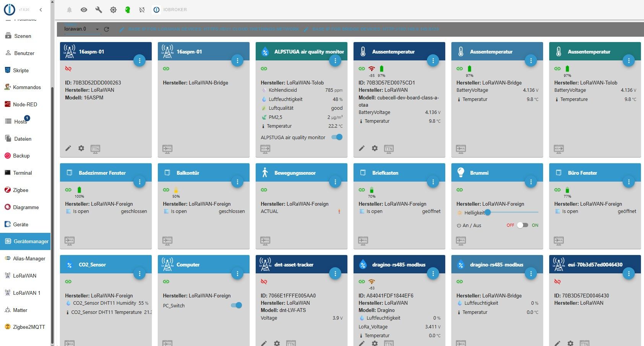Click TTN icon on cubecell-dev-board Aussentemperatur card
This screenshot has width=644, height=346.
pyautogui.click(x=389, y=149)
